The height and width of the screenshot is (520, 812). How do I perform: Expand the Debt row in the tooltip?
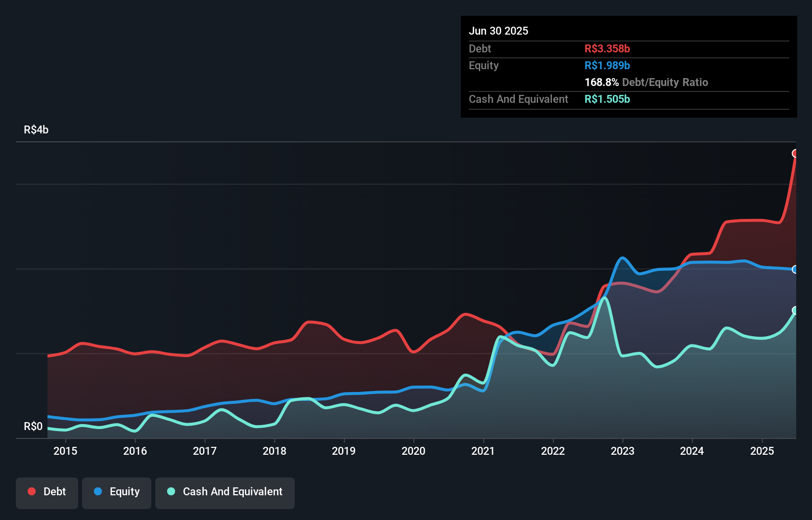click(480, 48)
